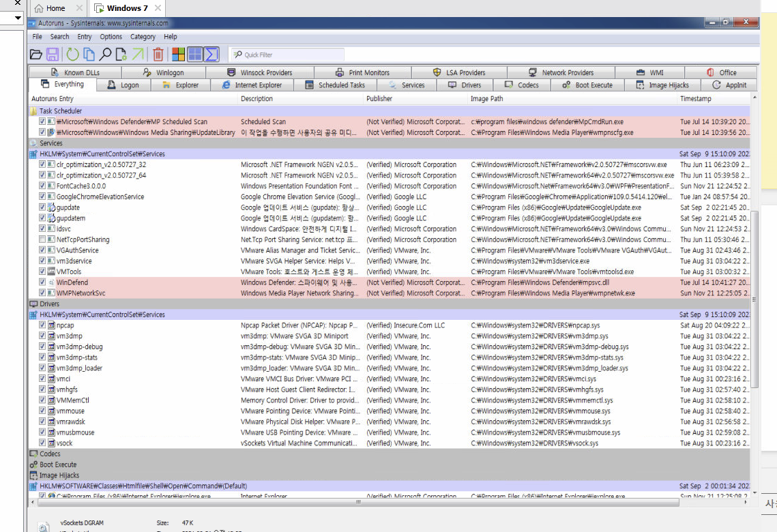Click the Image Hijacks section icon

(x=33, y=475)
